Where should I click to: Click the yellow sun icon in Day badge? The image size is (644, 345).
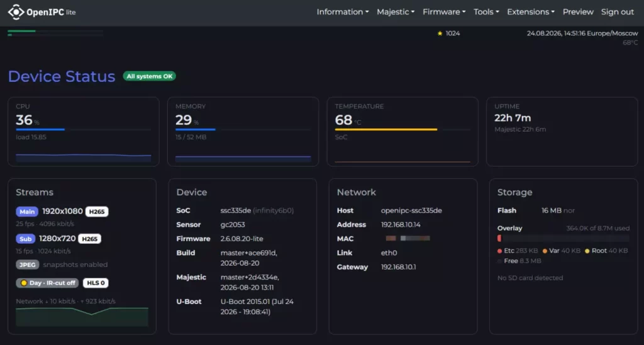point(24,283)
